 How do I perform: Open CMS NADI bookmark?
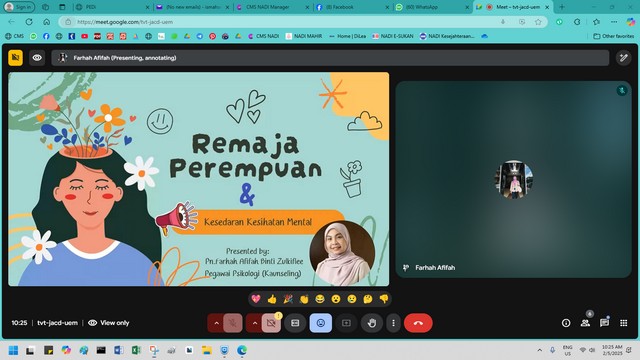coord(263,36)
